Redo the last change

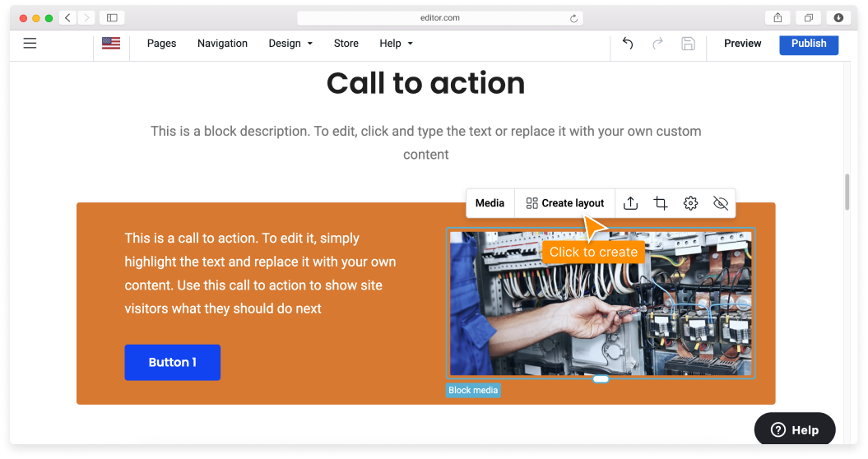click(x=657, y=44)
